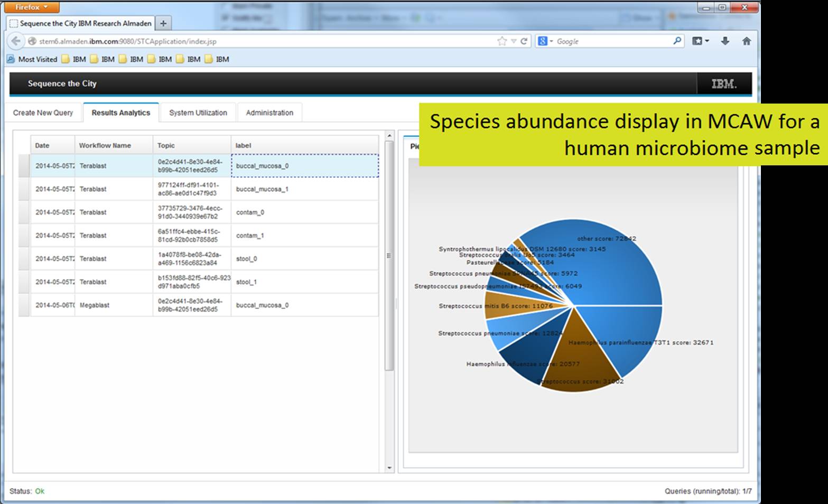This screenshot has height=504, width=828.
Task: Click the Most Visited bookmarks item
Action: pyautogui.click(x=32, y=59)
